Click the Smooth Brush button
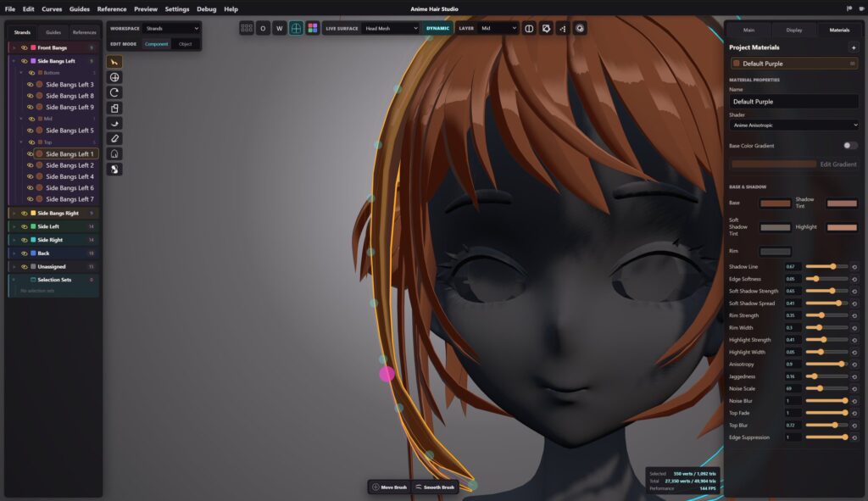The width and height of the screenshot is (868, 501). [x=435, y=487]
